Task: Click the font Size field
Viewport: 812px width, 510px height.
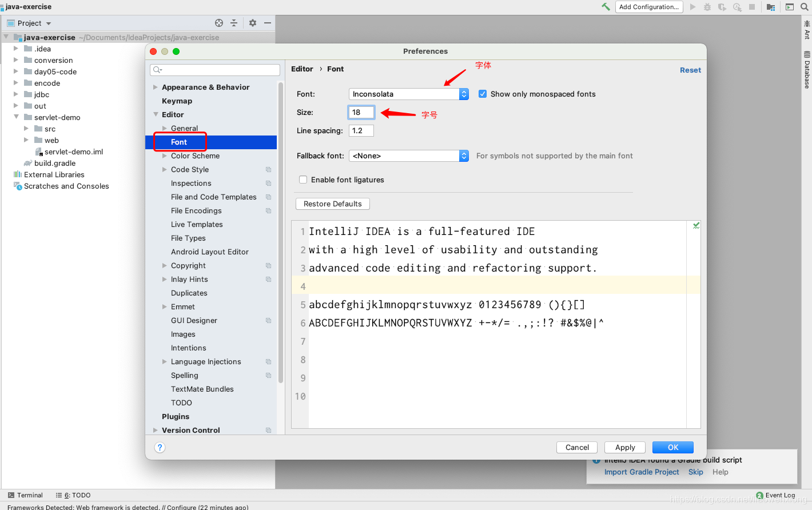Action: pos(361,112)
